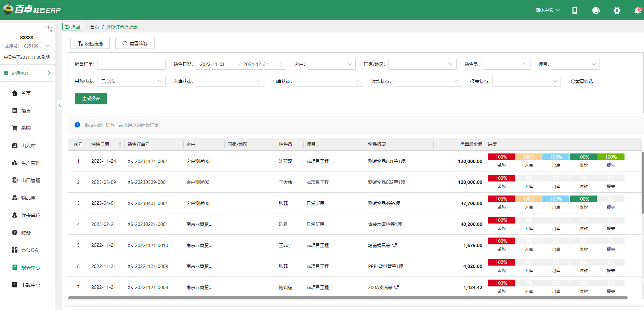This screenshot has height=310, width=644.
Task: Click the 收起筛选 button
Action: click(90, 43)
